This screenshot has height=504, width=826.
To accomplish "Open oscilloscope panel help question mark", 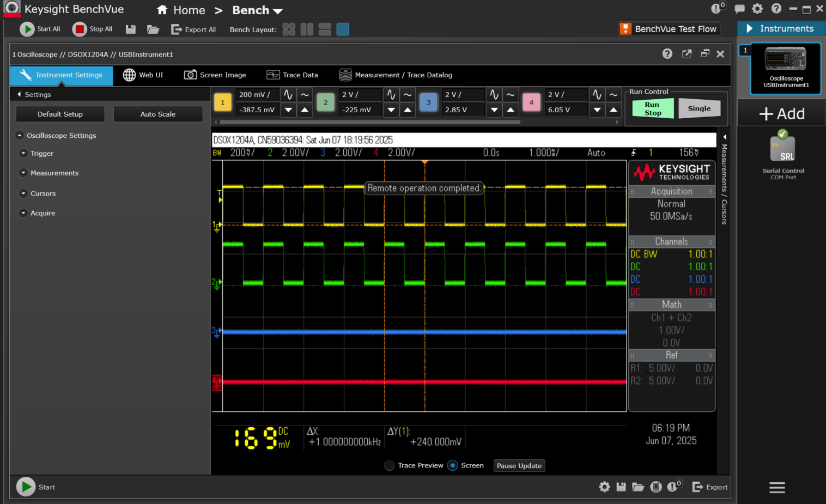I will pyautogui.click(x=667, y=53).
